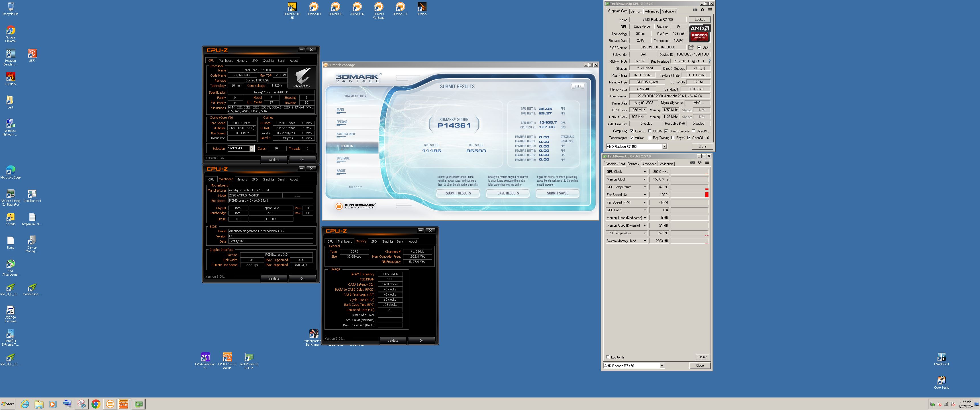This screenshot has height=410, width=980.
Task: Click the Bus Interface question mark icon
Action: [710, 61]
